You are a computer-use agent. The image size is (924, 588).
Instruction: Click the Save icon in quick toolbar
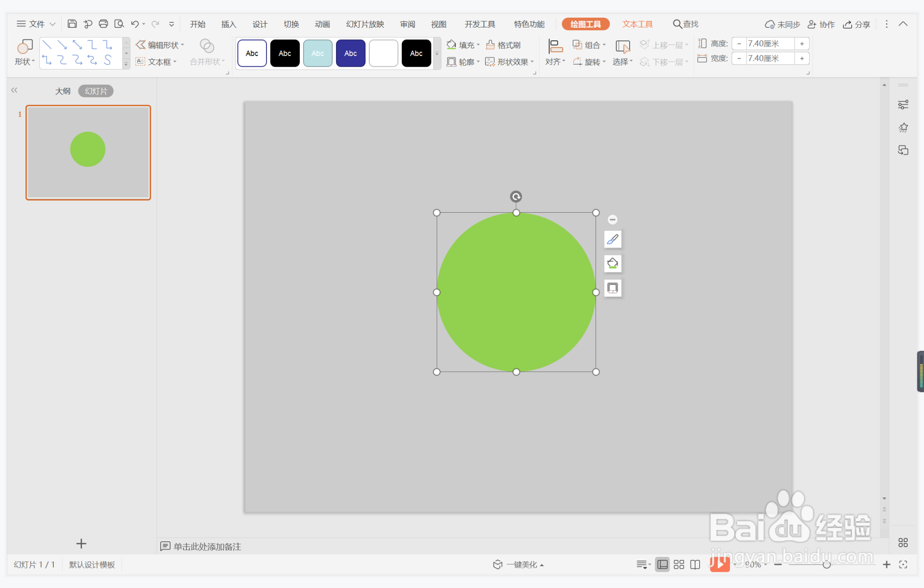(x=72, y=24)
